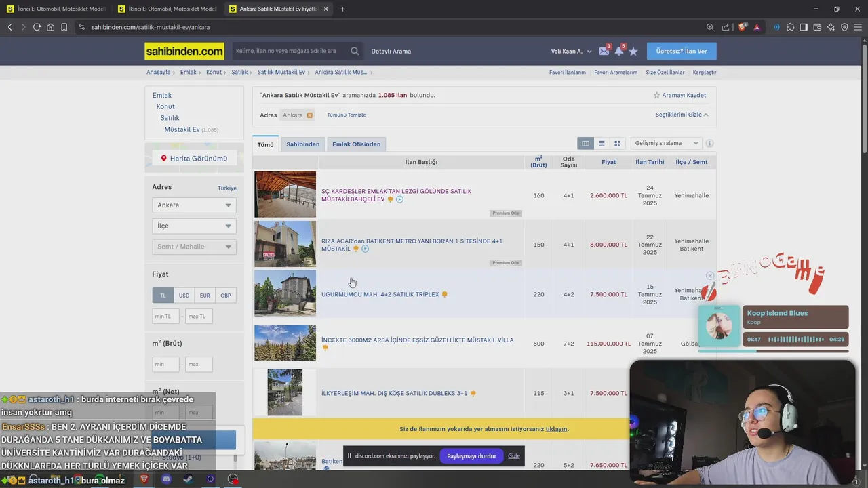The image size is (868, 488).
Task: Click the browser home icon
Action: point(50,27)
